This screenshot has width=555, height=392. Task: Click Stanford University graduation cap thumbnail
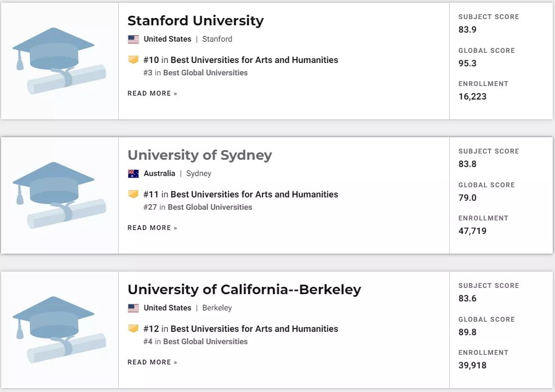[x=59, y=61]
